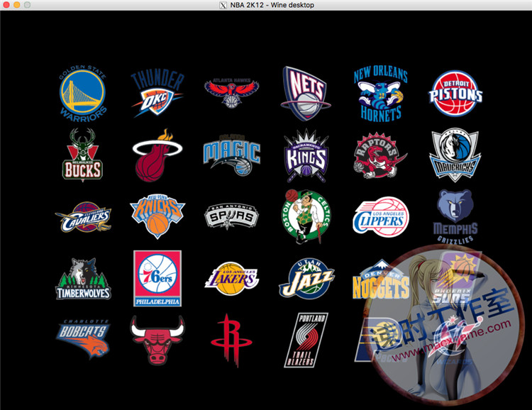Click the Phoenix Suns logo
This screenshot has height=410, width=532.
(x=455, y=278)
